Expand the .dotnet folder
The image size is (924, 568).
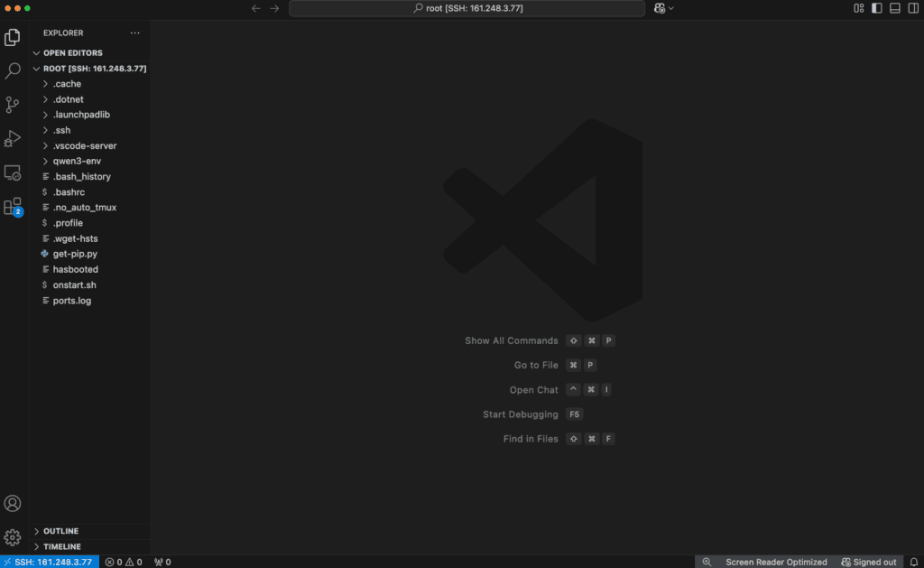(x=89, y=99)
